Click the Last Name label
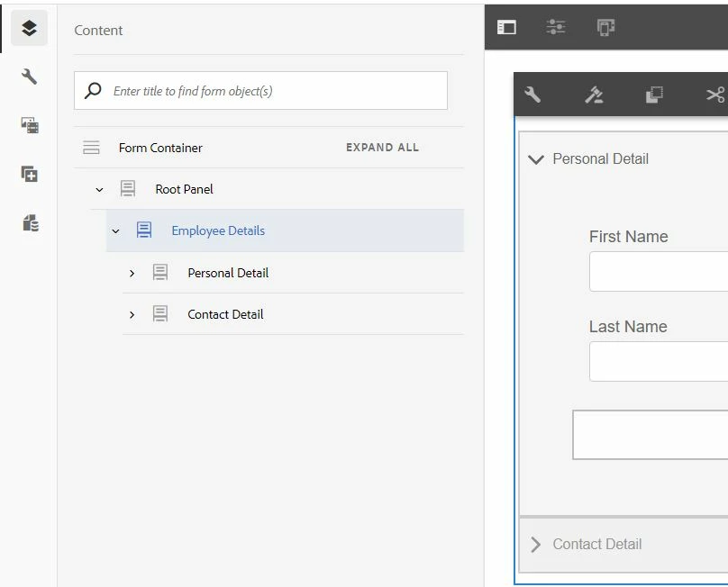 point(628,327)
